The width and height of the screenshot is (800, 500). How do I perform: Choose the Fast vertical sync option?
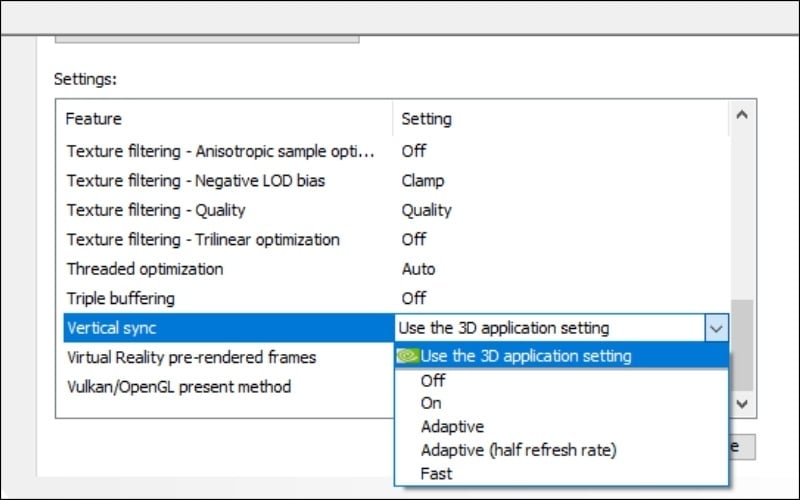coord(436,473)
